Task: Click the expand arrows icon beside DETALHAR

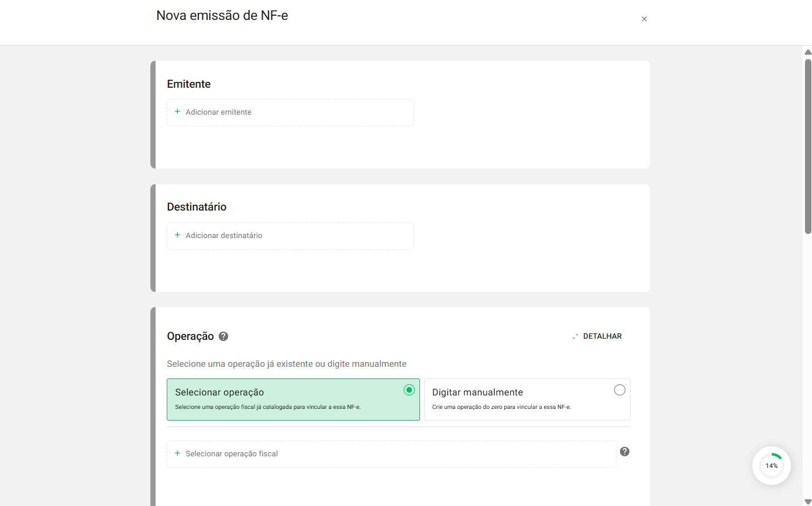Action: coord(575,336)
